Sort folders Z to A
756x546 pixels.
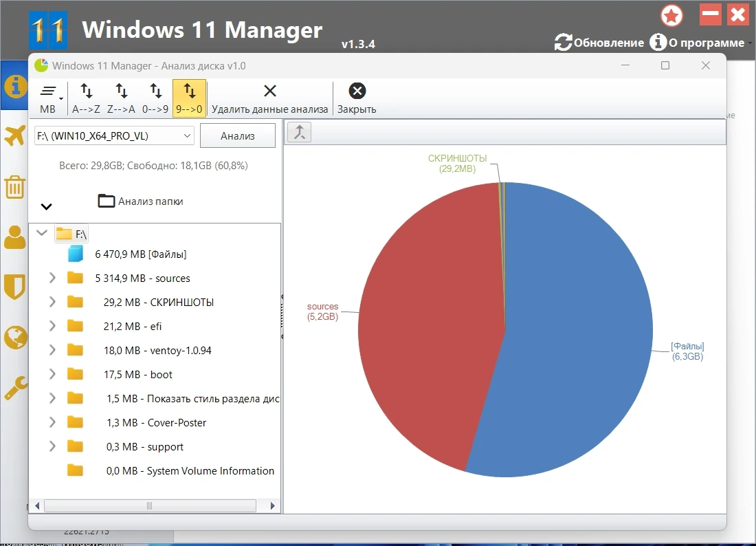point(121,98)
